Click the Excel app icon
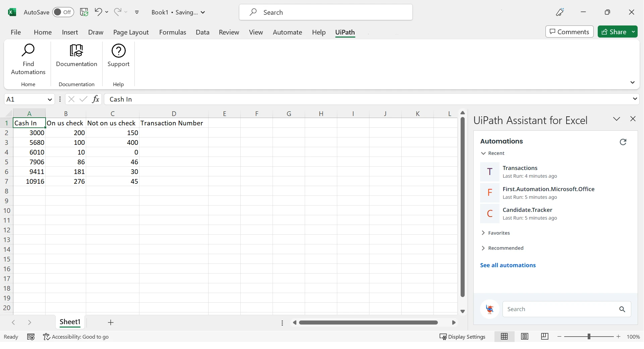The image size is (644, 349). [x=12, y=12]
